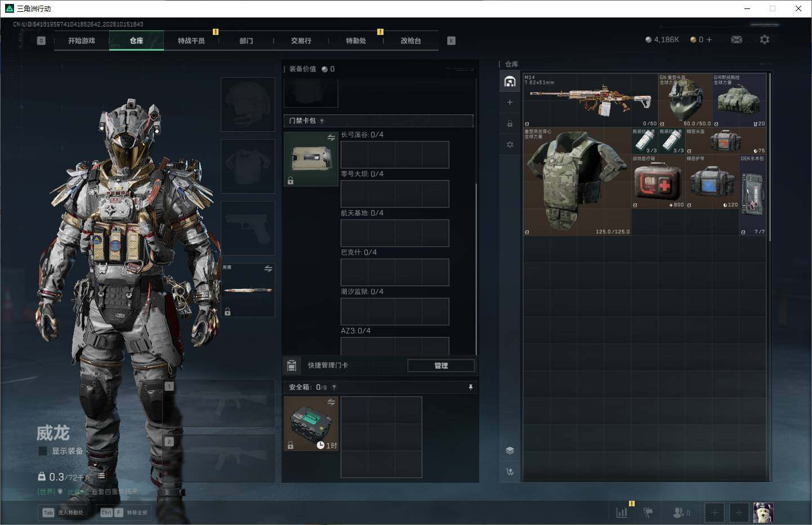Image resolution: width=812 pixels, height=525 pixels.
Task: Click the Ctrl F 转移全部 button
Action: pyautogui.click(x=124, y=513)
